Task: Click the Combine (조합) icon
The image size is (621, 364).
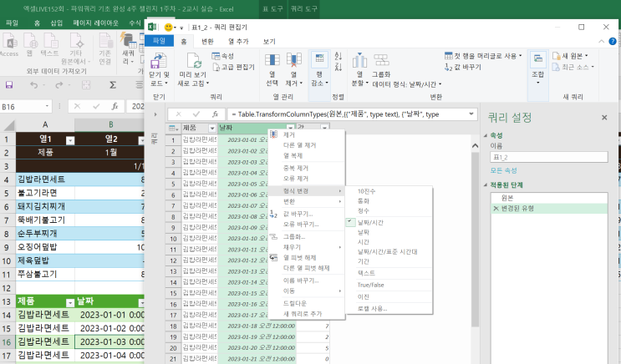Action: click(x=537, y=60)
